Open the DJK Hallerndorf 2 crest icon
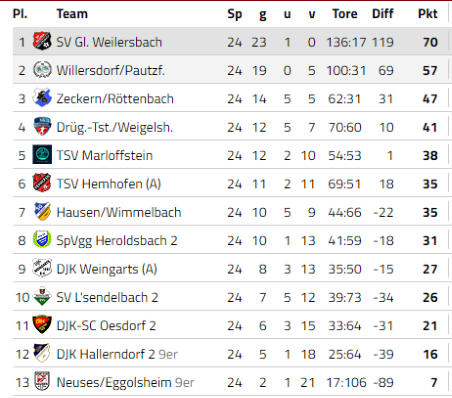Screen dimensions: 452x398 pyautogui.click(x=42, y=353)
